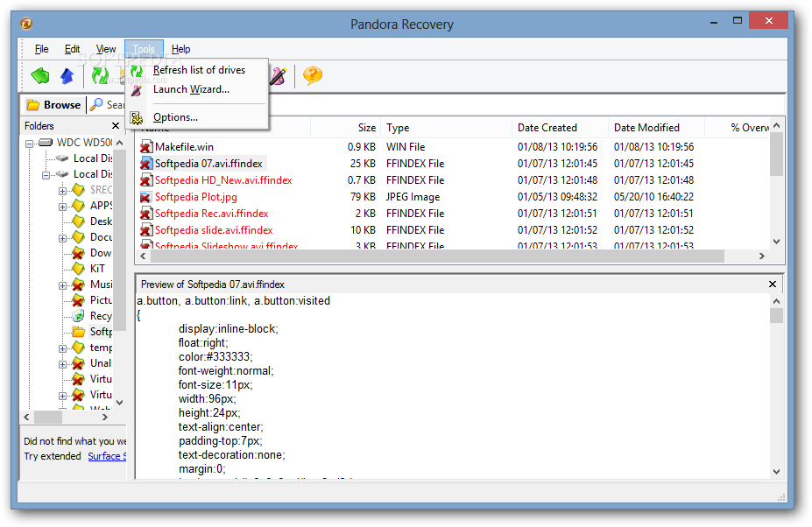Image resolution: width=812 pixels, height=527 pixels.
Task: Select the Softpedia 07.avi.ffindex file name
Action: click(208, 164)
